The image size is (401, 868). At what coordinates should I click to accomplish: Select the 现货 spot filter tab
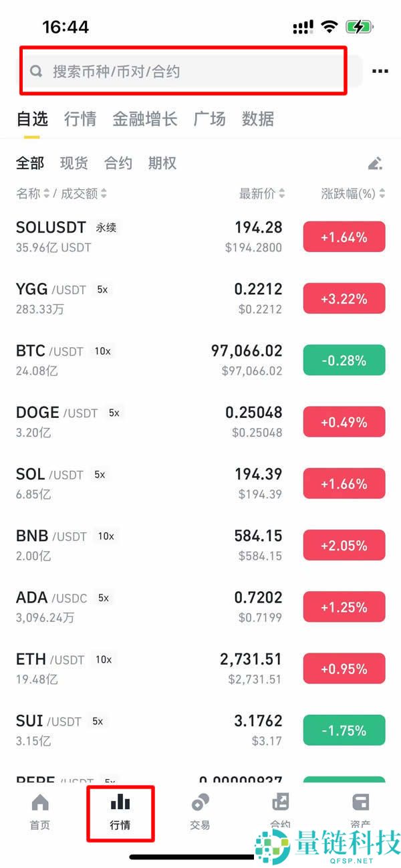click(74, 162)
